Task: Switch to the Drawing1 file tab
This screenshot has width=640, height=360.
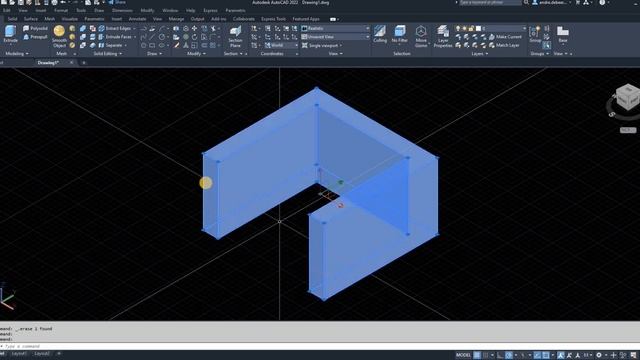Action: pos(48,63)
